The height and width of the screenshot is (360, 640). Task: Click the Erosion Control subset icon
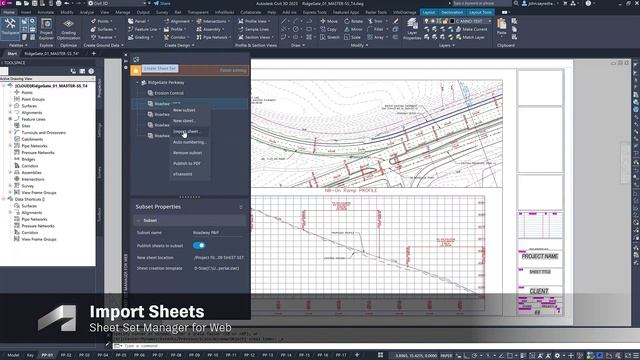[150, 93]
